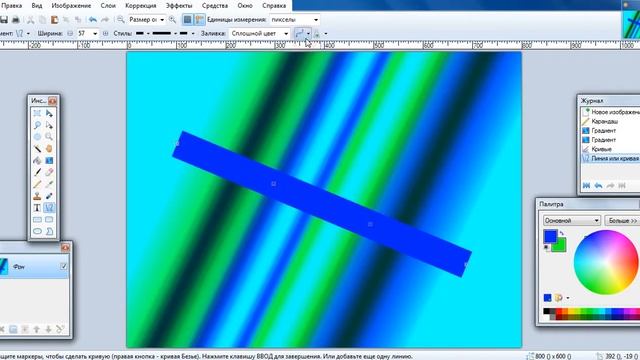Select the Move Selection tool
The height and width of the screenshot is (360, 640).
(49, 125)
